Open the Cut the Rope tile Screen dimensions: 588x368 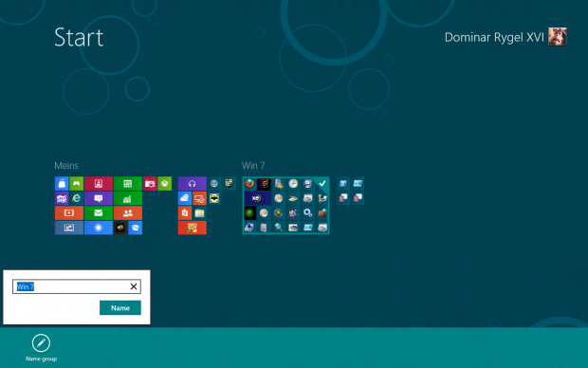[x=192, y=228]
